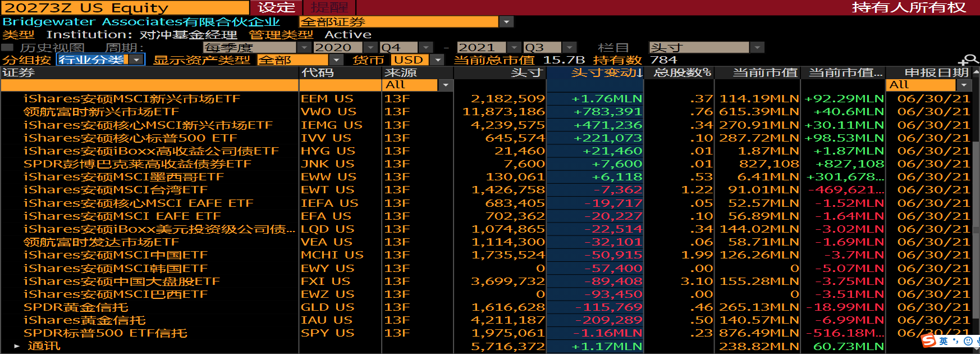
Task: Open the Sogou input method S icon
Action: pyautogui.click(x=928, y=341)
